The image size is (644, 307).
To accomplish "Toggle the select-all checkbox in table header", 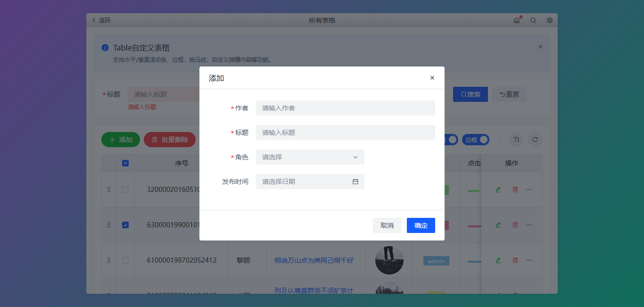I will [x=125, y=163].
